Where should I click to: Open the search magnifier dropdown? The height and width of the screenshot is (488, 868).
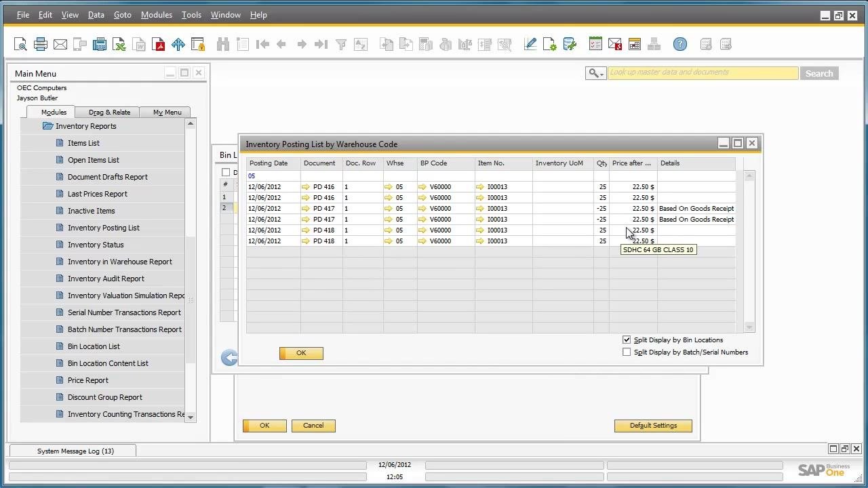[x=595, y=73]
